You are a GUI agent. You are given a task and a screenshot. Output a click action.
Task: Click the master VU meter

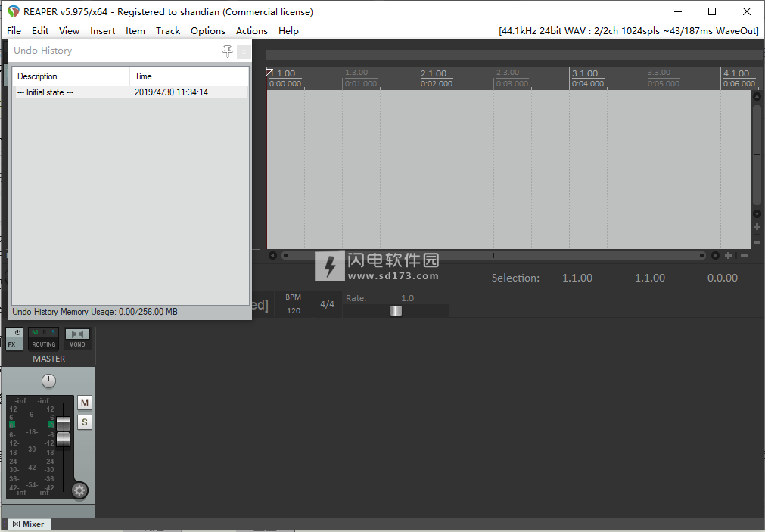[x=31, y=446]
